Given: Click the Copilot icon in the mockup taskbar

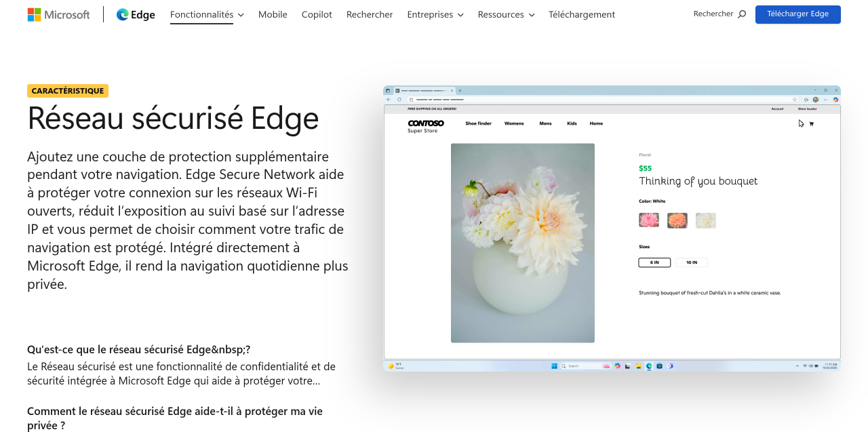Looking at the screenshot, I should [618, 366].
